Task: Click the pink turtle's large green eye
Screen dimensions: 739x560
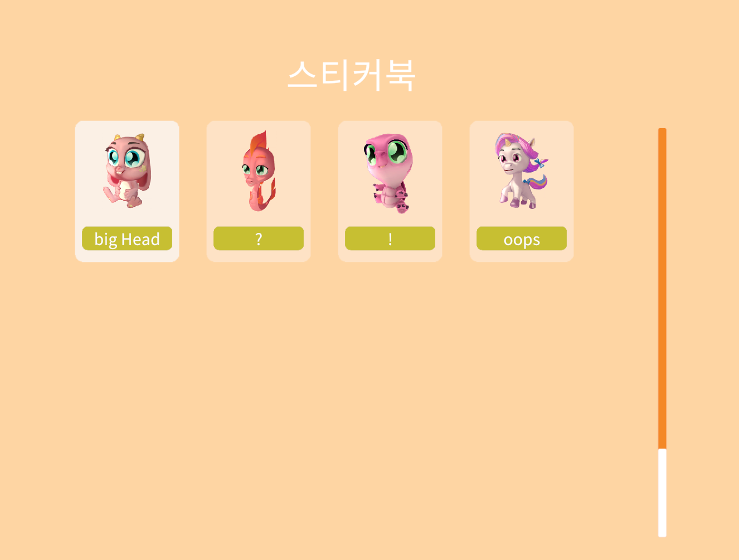Action: coord(398,152)
